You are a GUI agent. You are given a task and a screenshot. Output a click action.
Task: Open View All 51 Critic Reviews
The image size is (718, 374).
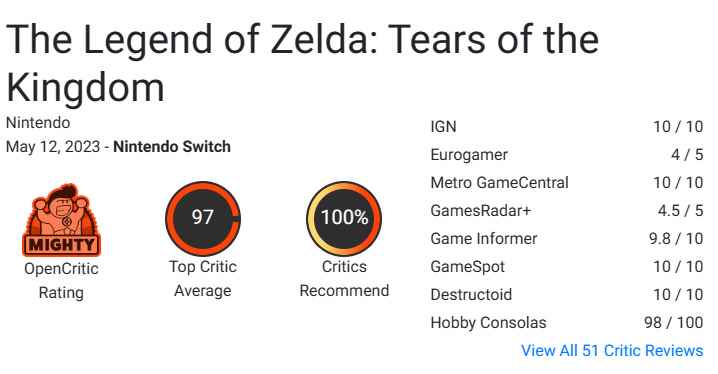click(x=612, y=351)
